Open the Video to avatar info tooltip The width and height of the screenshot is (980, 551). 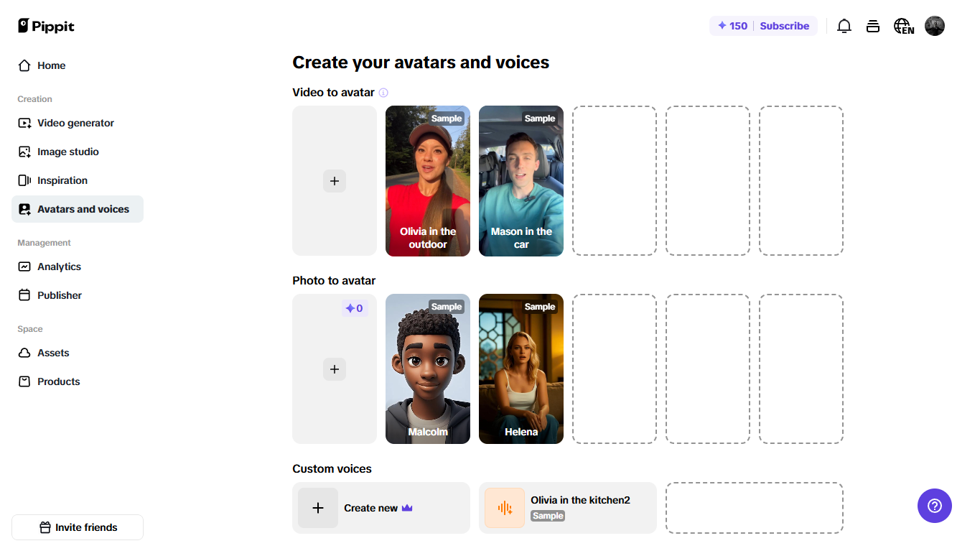coord(383,93)
